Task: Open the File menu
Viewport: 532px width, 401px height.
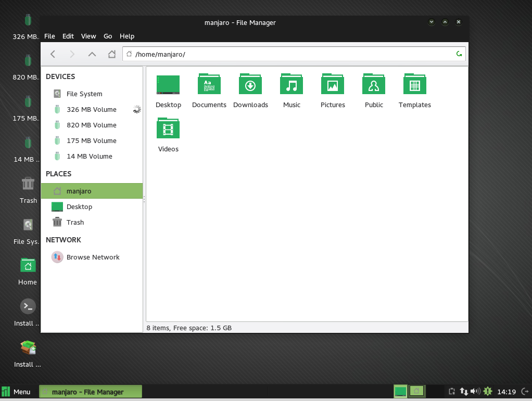Action: (x=49, y=36)
